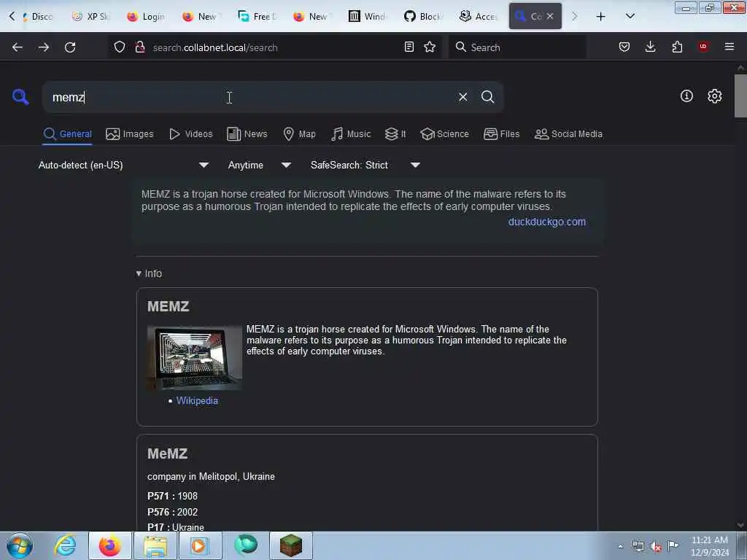Click the page vertical scrollbar thumb
The width and height of the screenshot is (747, 560).
coord(740,96)
